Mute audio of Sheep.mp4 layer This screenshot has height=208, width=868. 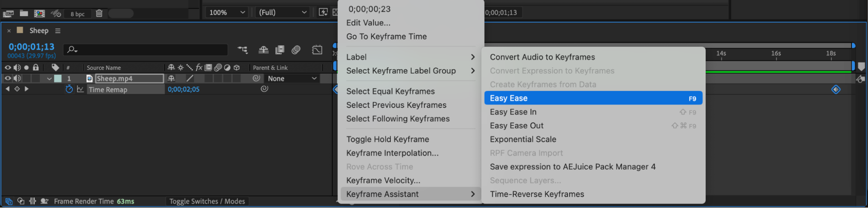pos(17,78)
